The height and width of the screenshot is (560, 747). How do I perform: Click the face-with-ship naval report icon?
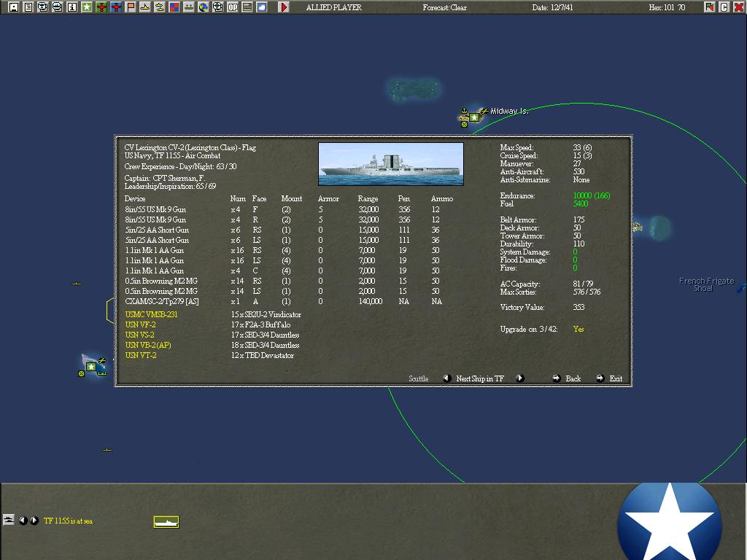coord(57,7)
